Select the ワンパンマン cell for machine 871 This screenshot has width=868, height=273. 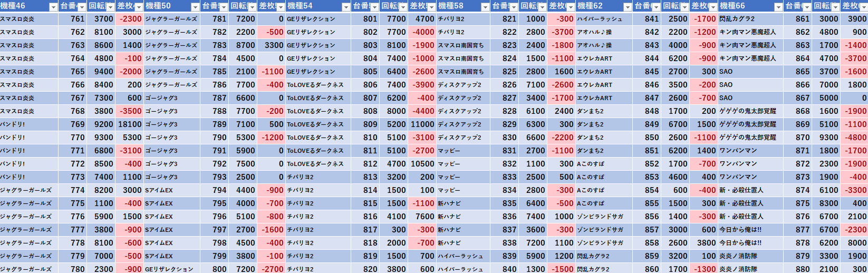click(x=750, y=151)
